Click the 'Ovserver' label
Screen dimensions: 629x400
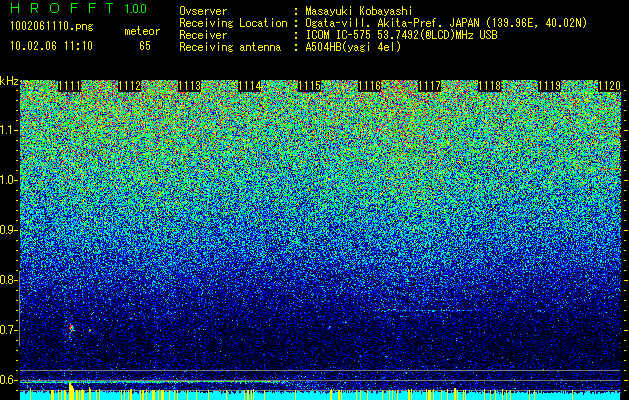tap(203, 11)
